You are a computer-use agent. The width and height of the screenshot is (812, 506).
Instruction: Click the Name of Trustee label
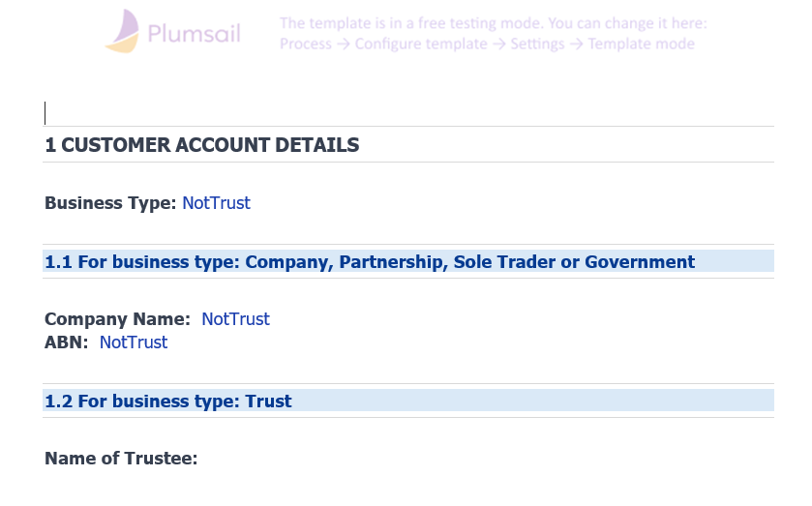[121, 459]
